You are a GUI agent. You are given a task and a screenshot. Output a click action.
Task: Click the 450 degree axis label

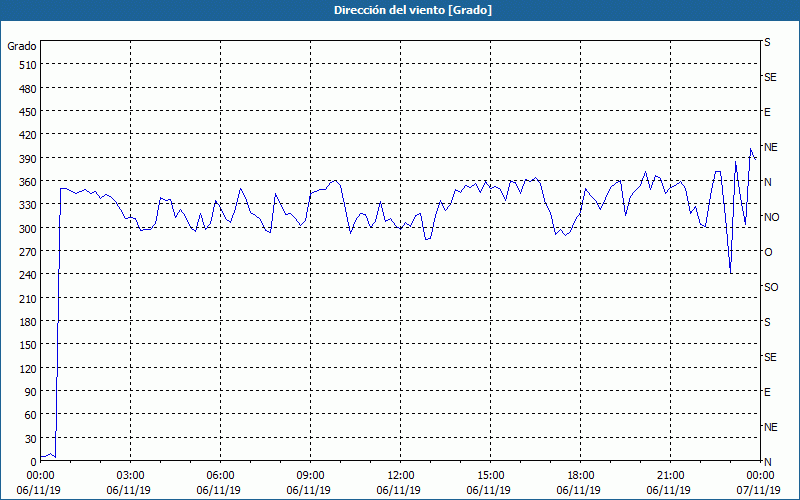tap(29, 112)
